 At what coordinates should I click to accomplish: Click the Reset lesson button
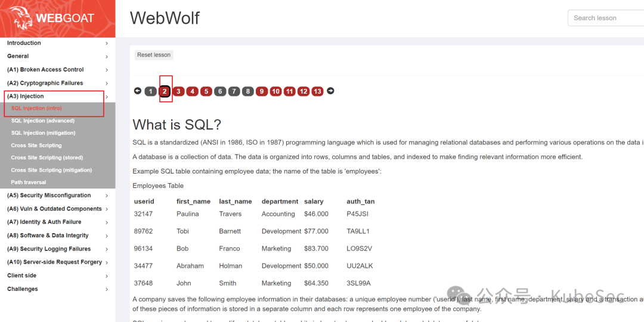(154, 55)
